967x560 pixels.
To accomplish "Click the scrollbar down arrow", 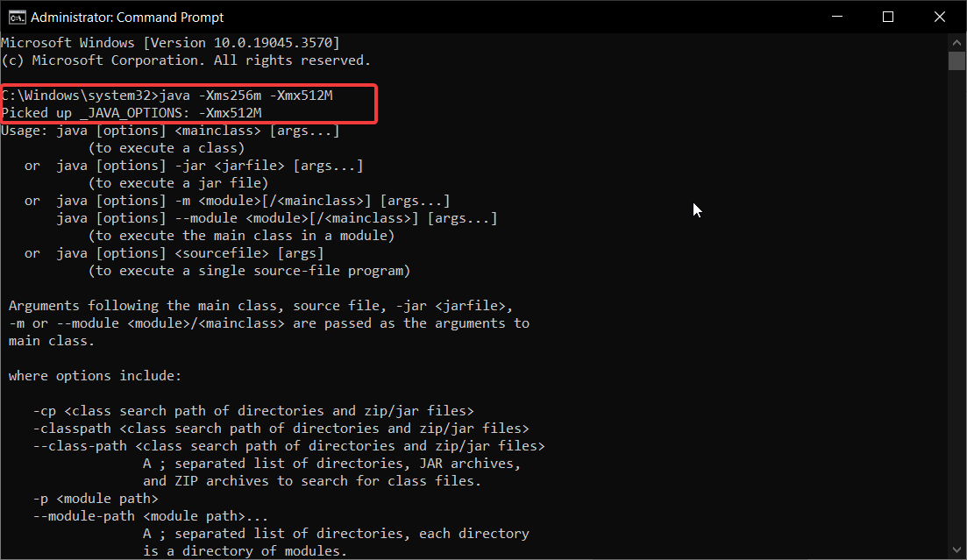I will click(956, 549).
